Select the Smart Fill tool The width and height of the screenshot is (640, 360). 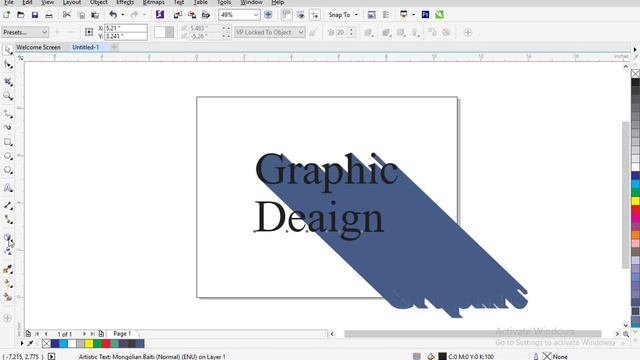click(x=7, y=297)
